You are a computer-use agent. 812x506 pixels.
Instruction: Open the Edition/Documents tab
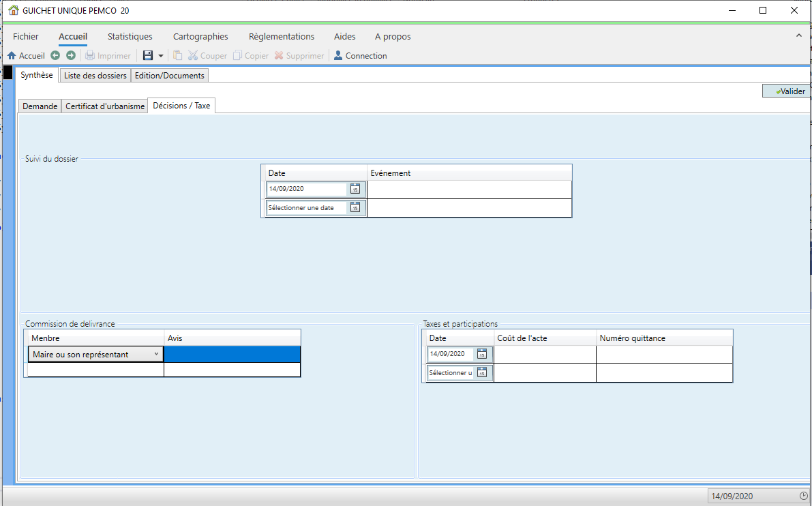point(170,76)
